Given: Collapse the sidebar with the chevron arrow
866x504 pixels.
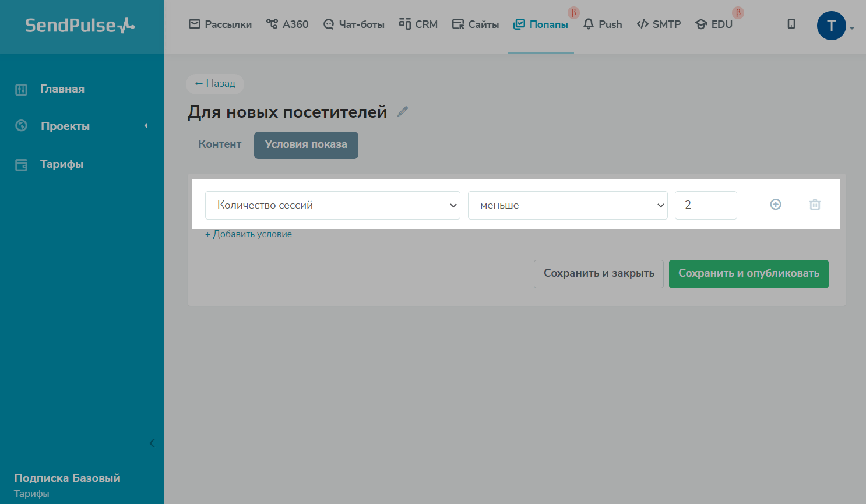Looking at the screenshot, I should point(152,443).
